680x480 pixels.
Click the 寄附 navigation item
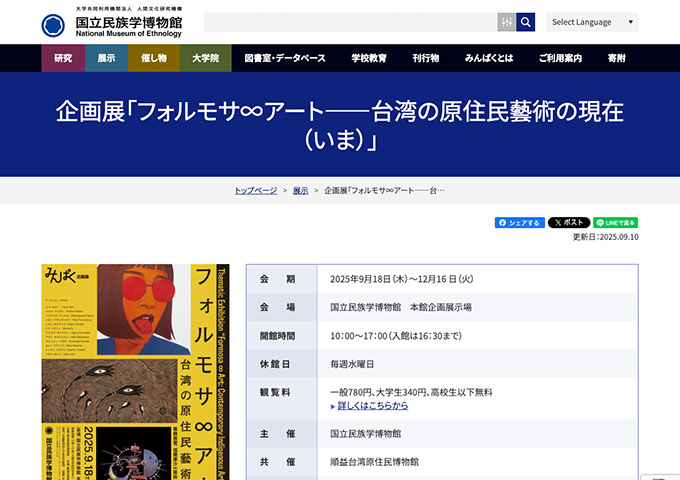pos(616,58)
